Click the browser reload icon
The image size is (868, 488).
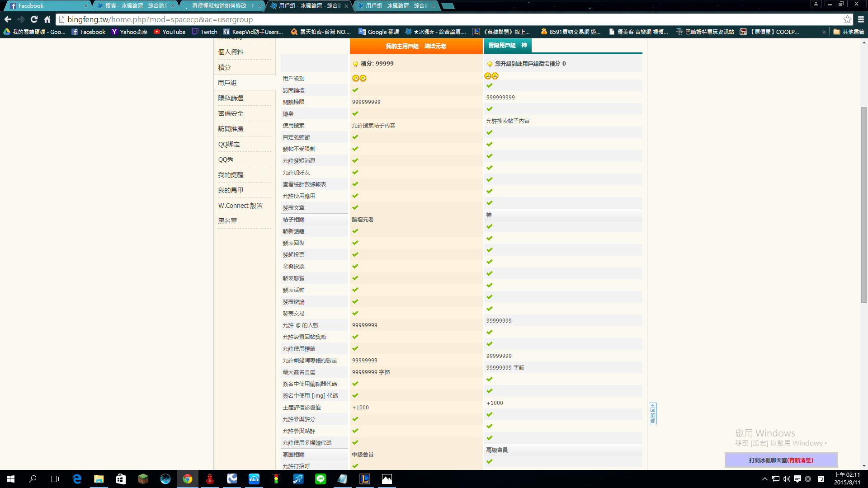point(34,19)
